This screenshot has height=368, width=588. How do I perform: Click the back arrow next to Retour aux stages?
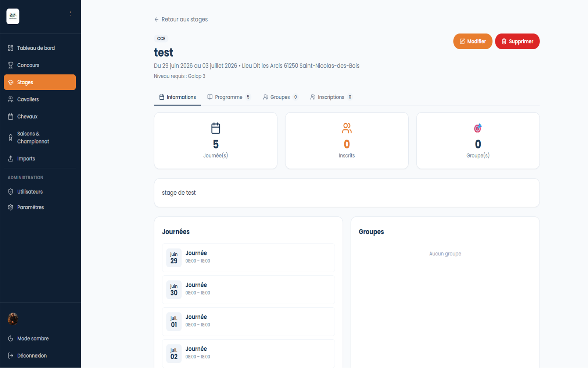tap(157, 20)
